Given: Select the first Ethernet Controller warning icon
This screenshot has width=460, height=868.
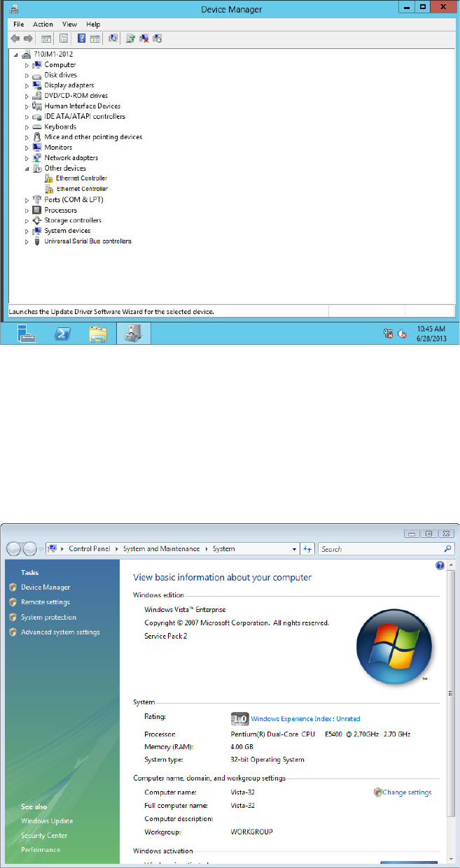Looking at the screenshot, I should (49, 178).
